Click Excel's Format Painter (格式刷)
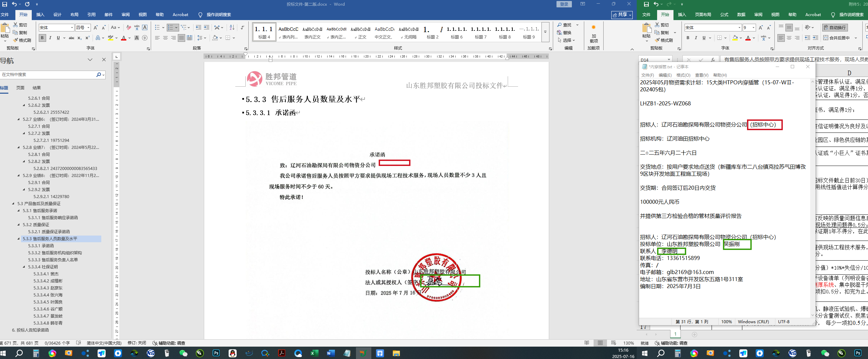Viewport: 868px width, 359px height. [664, 40]
